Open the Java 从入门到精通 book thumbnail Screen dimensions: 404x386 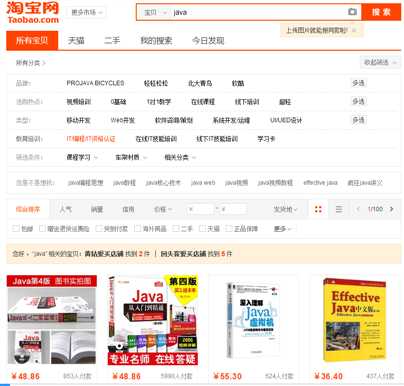click(153, 320)
